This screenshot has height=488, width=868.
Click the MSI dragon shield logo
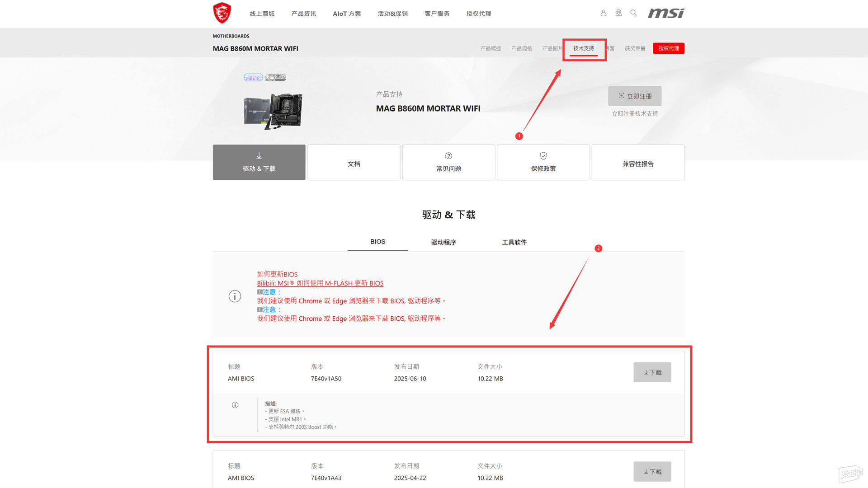[x=222, y=13]
